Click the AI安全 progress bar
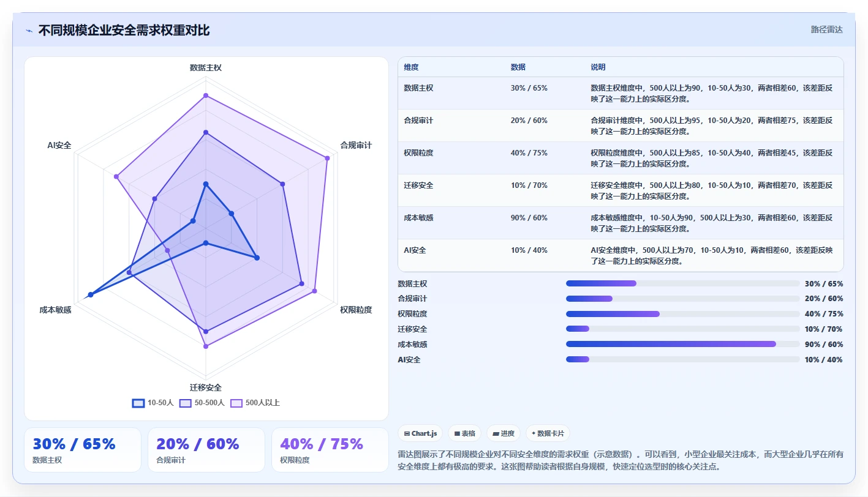This screenshot has height=497, width=868. tap(682, 359)
